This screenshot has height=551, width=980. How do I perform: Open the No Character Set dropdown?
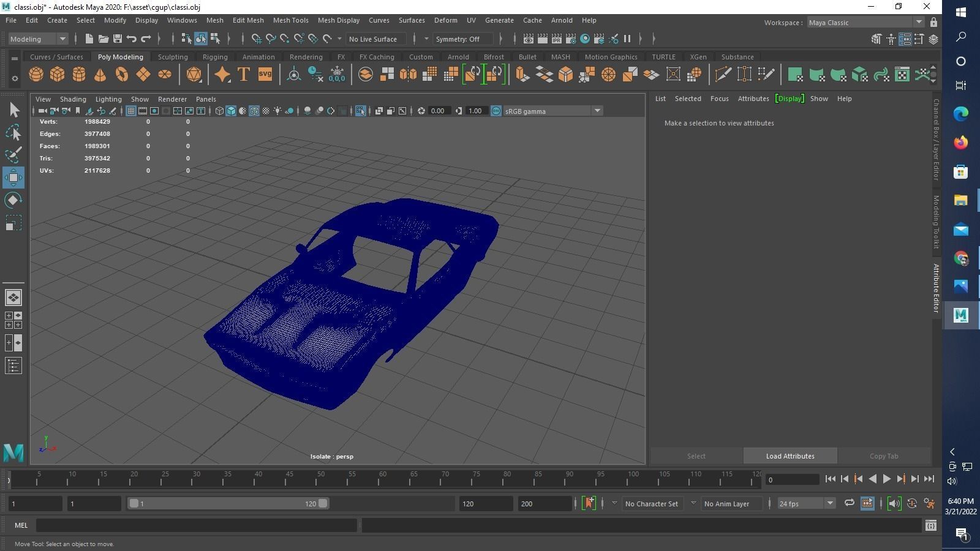[x=652, y=503]
